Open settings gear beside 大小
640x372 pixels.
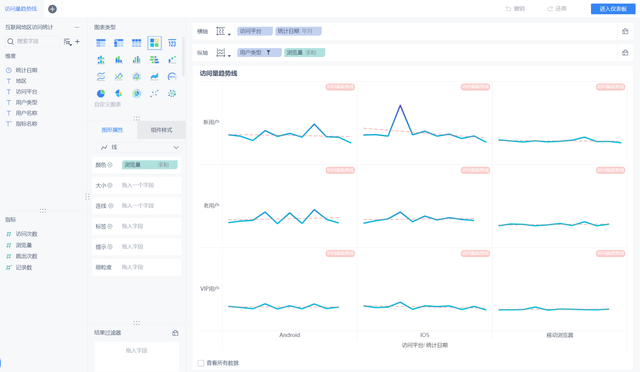pyautogui.click(x=110, y=185)
